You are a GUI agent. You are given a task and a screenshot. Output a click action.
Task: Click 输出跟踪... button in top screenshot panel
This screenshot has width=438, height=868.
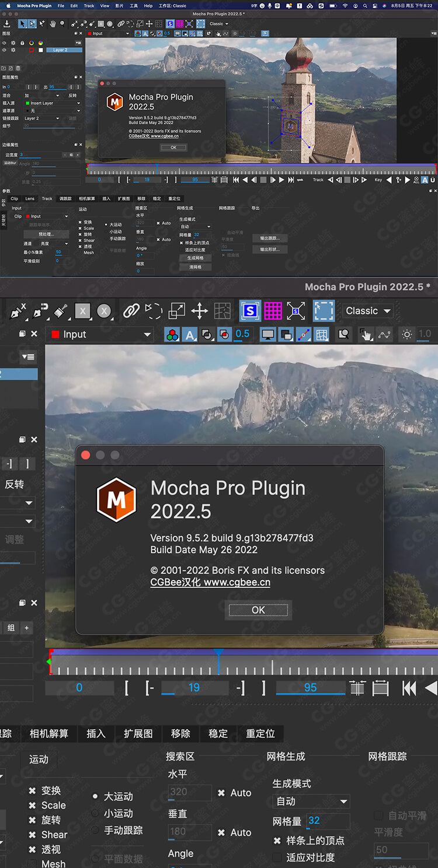[x=270, y=238]
